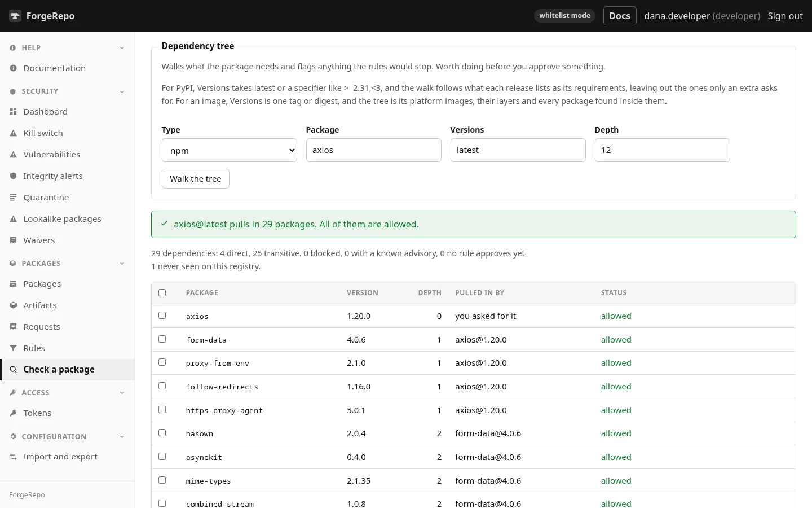Click the whitelist mode badge
The height and width of the screenshot is (508, 812).
[x=564, y=16]
